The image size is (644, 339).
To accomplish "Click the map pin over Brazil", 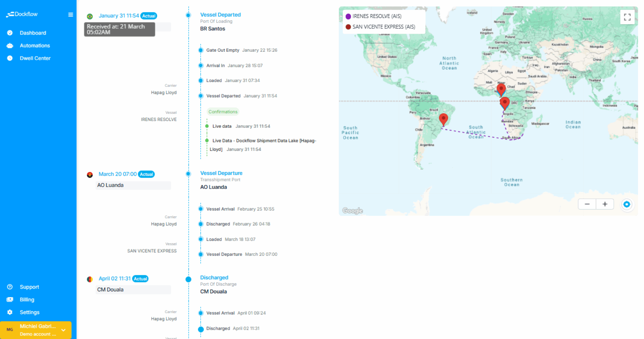I will 443,119.
